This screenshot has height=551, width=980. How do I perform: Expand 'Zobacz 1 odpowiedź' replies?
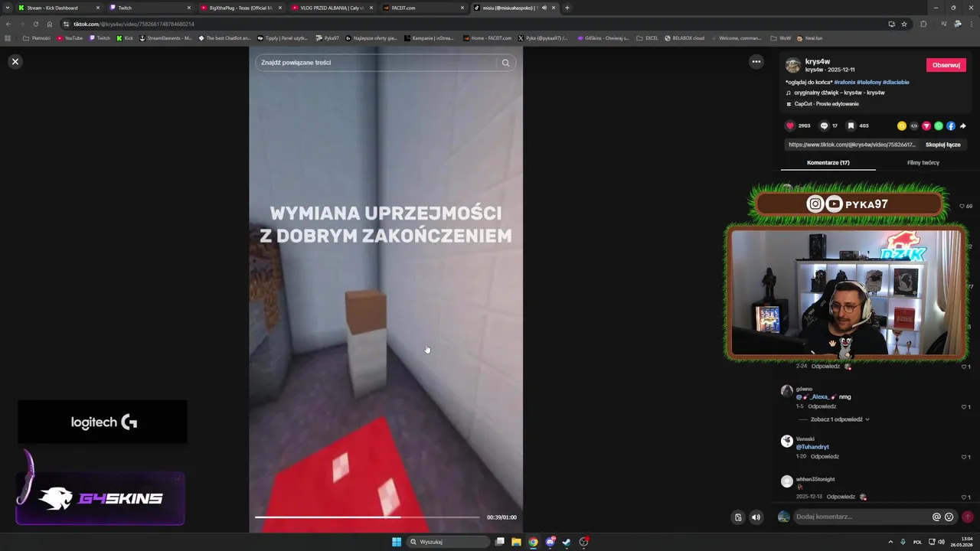point(840,419)
